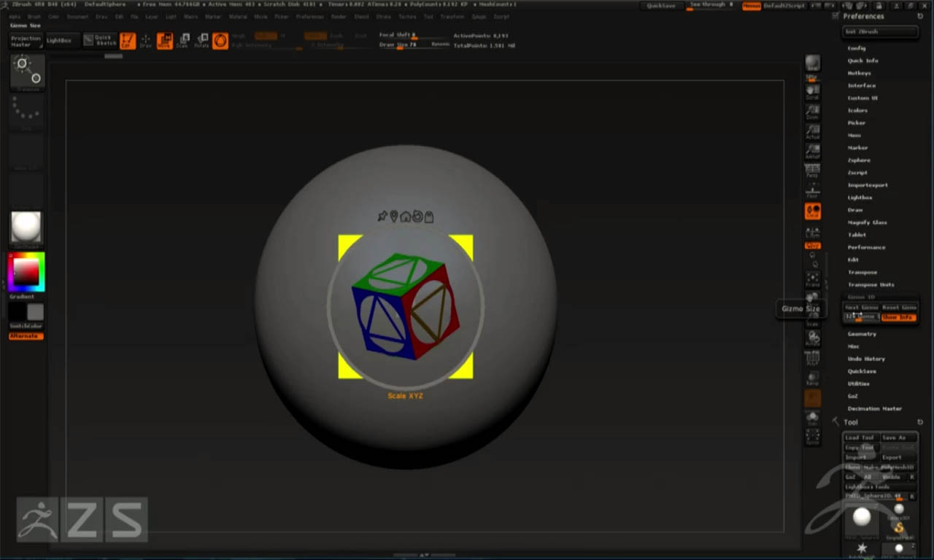Click the gizmo pin customize icon
The height and width of the screenshot is (560, 934).
382,216
